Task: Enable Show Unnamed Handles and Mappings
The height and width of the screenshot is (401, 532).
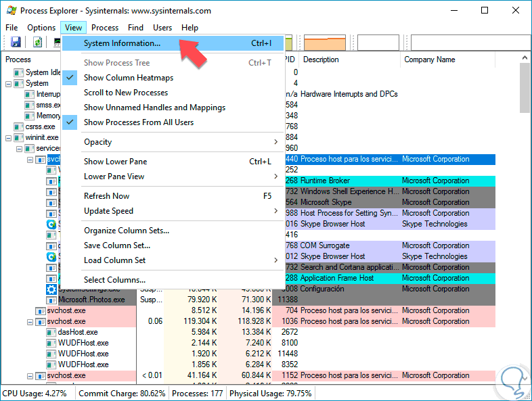Action: coord(173,108)
